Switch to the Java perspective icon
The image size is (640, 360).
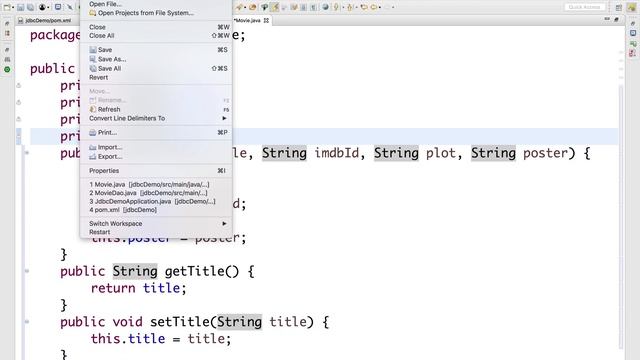point(632,7)
